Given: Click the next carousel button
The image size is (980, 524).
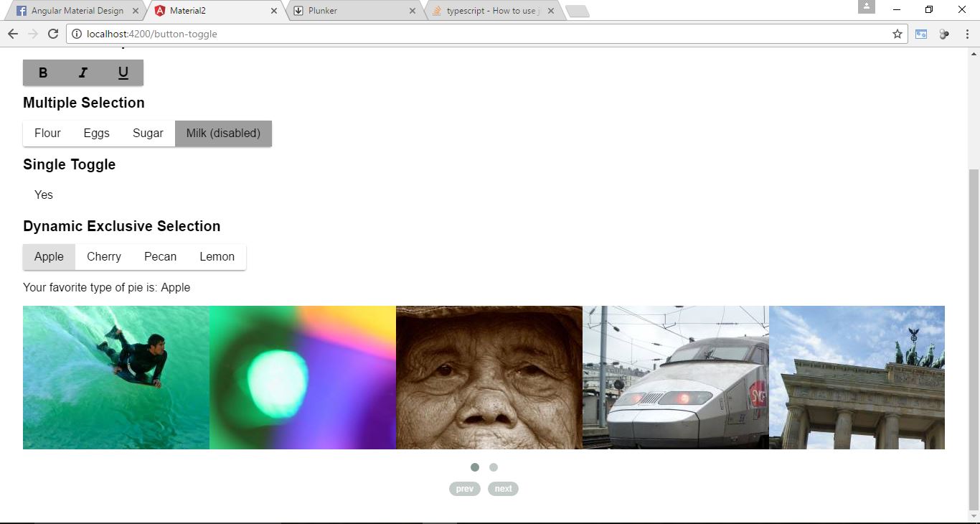Looking at the screenshot, I should [503, 488].
